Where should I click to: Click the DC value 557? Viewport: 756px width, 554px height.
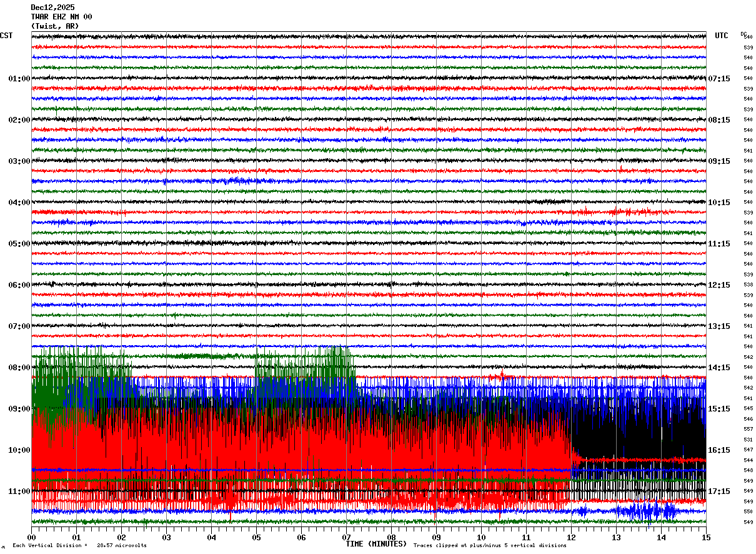coord(748,430)
